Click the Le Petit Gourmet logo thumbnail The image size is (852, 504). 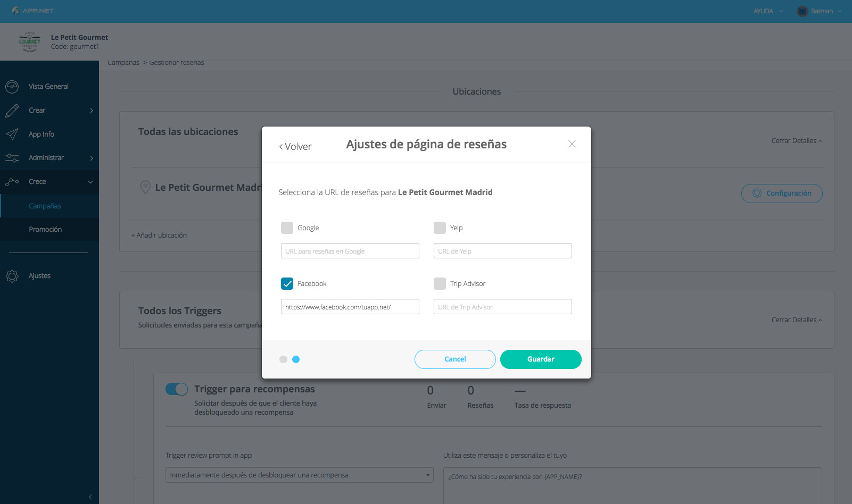point(29,41)
